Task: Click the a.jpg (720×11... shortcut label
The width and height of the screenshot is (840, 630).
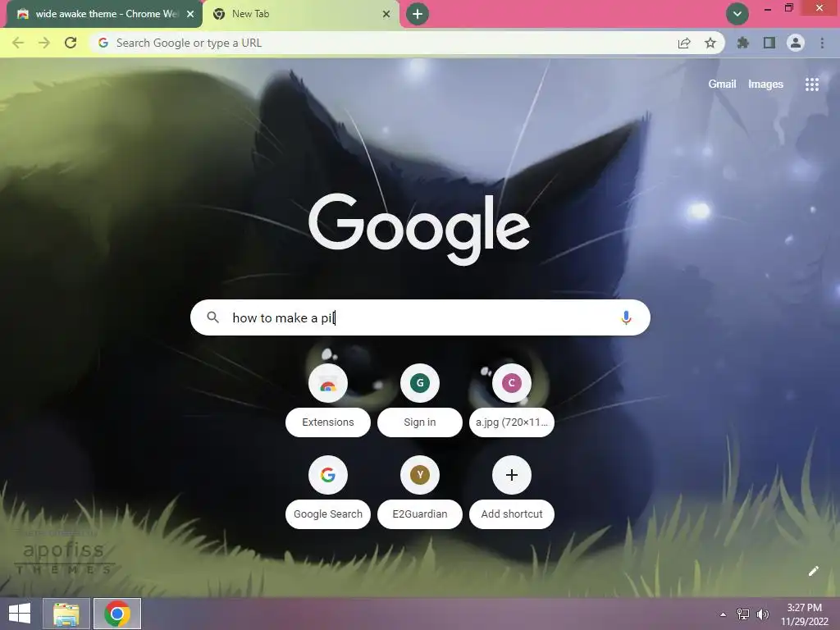Action: coord(512,422)
